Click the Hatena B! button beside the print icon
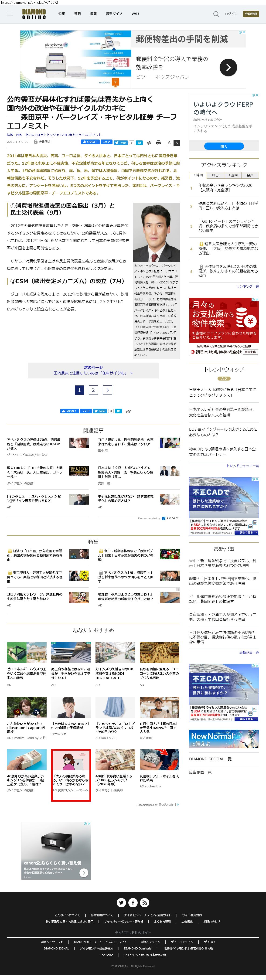This screenshot has height=980, width=266. click(x=139, y=143)
